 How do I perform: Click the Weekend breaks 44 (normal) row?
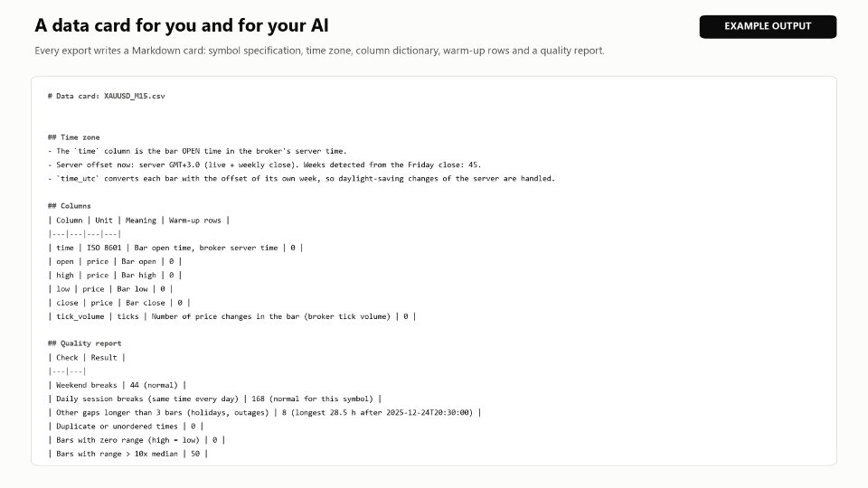(x=117, y=385)
